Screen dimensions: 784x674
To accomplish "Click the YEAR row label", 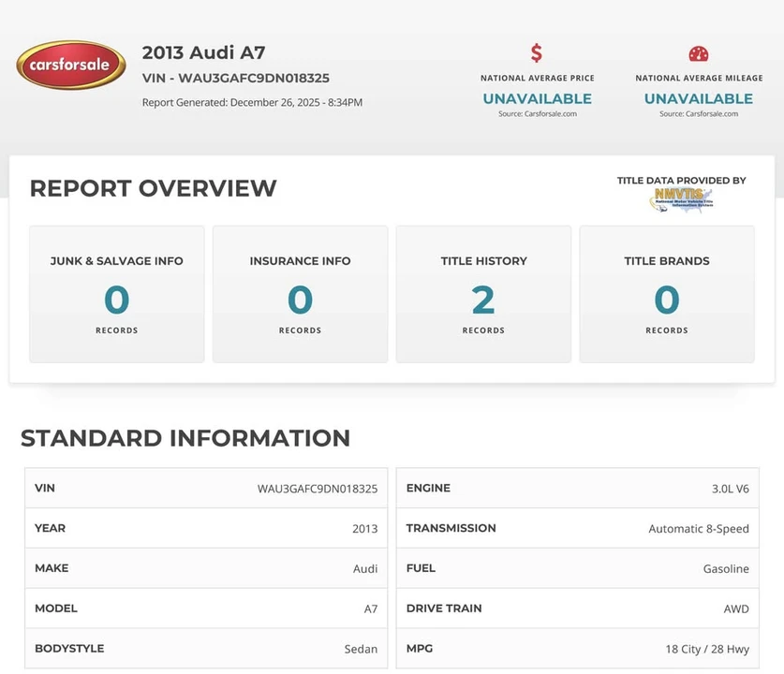I will [x=50, y=528].
